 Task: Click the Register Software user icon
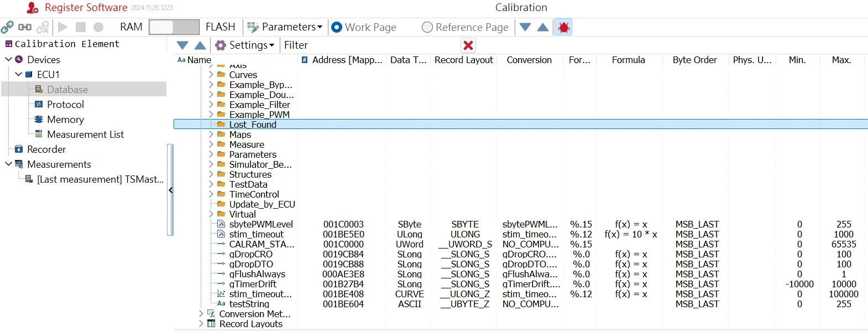coord(33,8)
